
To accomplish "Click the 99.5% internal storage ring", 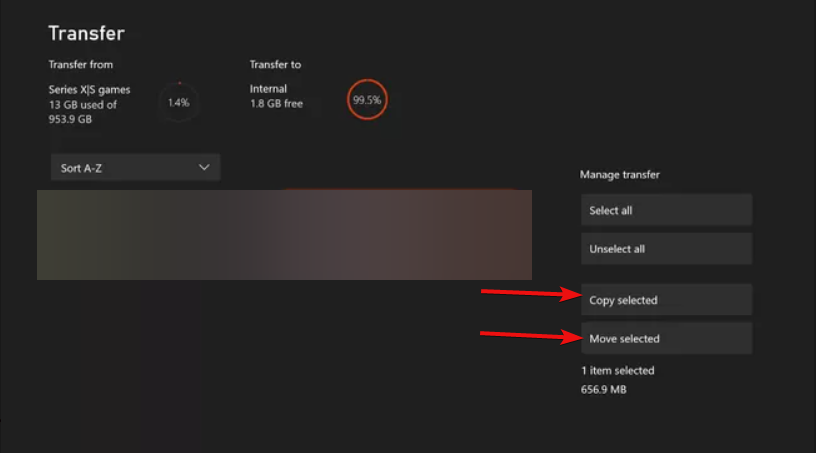I will (367, 100).
